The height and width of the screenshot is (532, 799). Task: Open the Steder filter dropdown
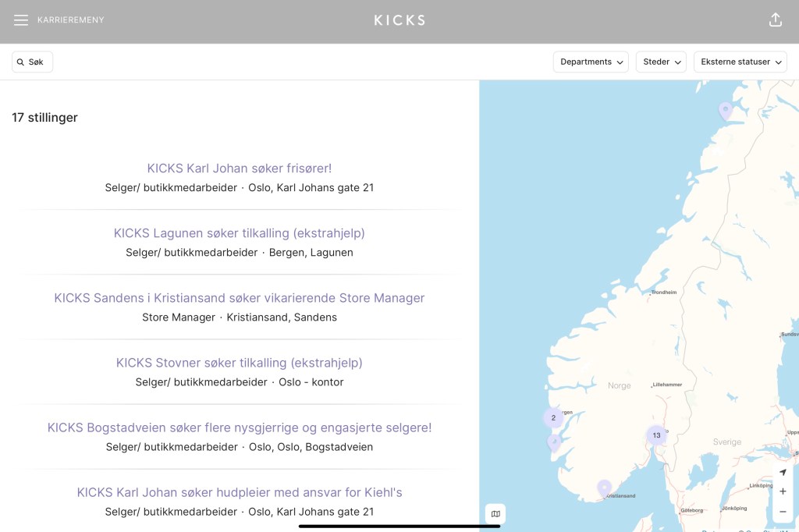(x=661, y=62)
